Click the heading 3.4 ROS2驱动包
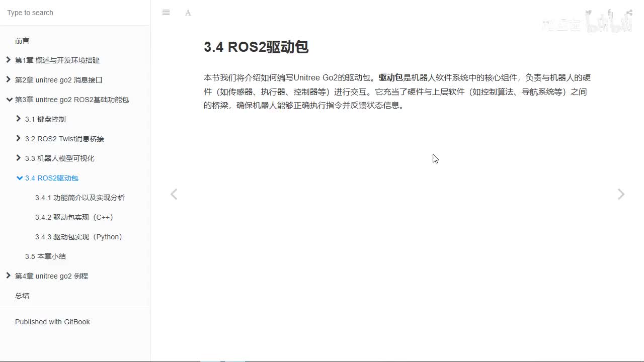This screenshot has height=362, width=644. point(256,47)
